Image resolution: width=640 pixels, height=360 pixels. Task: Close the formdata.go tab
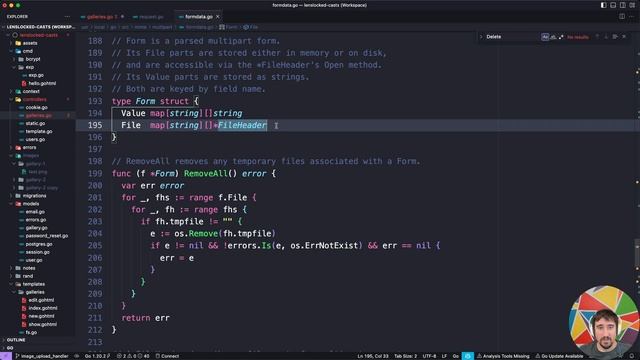(x=218, y=17)
